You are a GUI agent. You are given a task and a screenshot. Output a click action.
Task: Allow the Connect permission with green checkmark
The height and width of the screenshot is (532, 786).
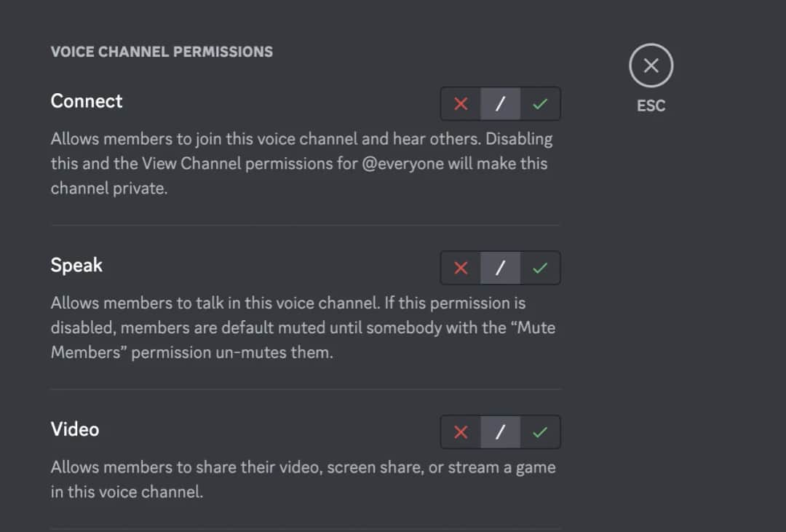pyautogui.click(x=539, y=103)
